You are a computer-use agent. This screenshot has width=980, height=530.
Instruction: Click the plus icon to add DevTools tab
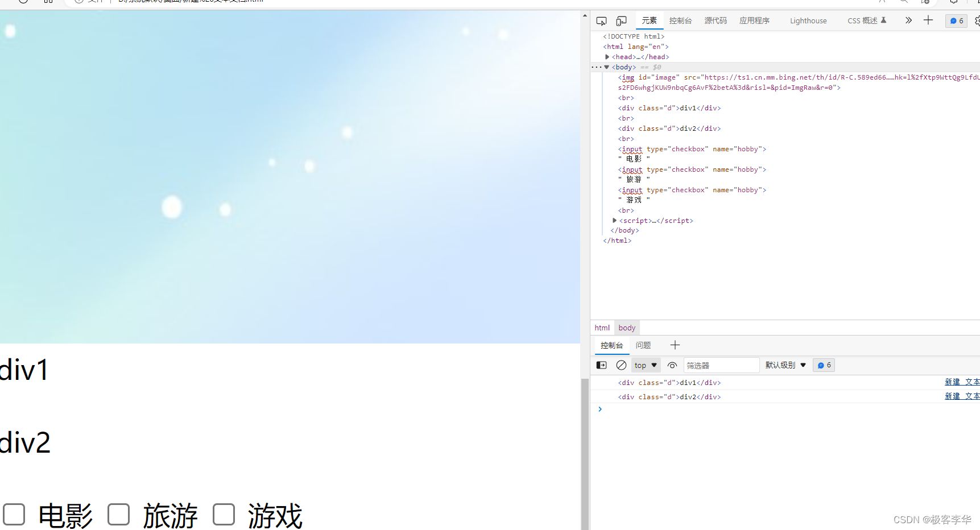[928, 20]
